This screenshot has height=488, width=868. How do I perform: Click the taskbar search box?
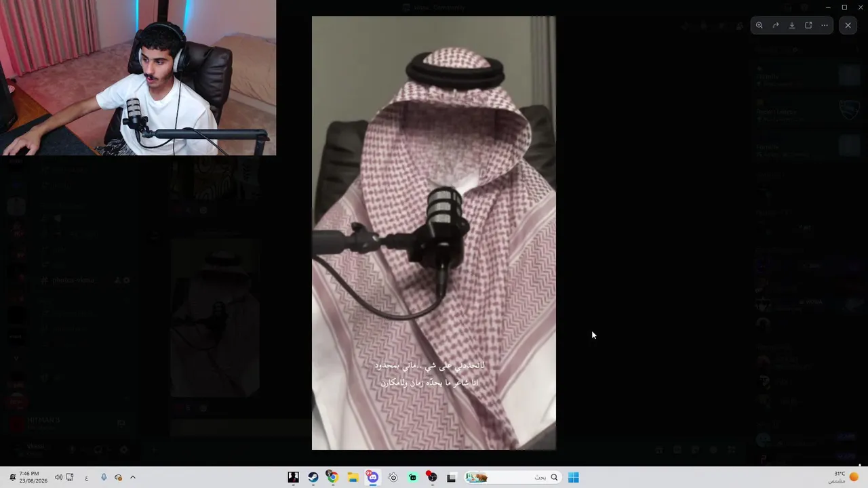(x=513, y=477)
